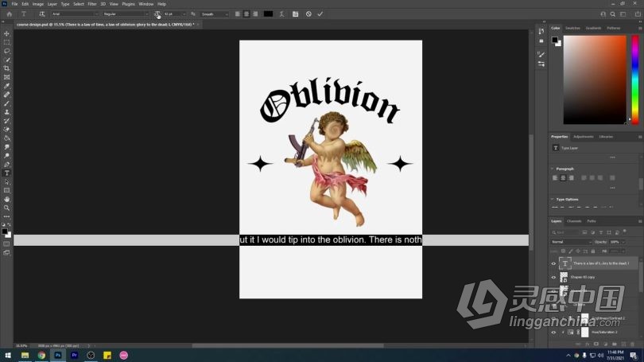Open Windows Start menu
This screenshot has width=644, height=362.
[x=8, y=356]
